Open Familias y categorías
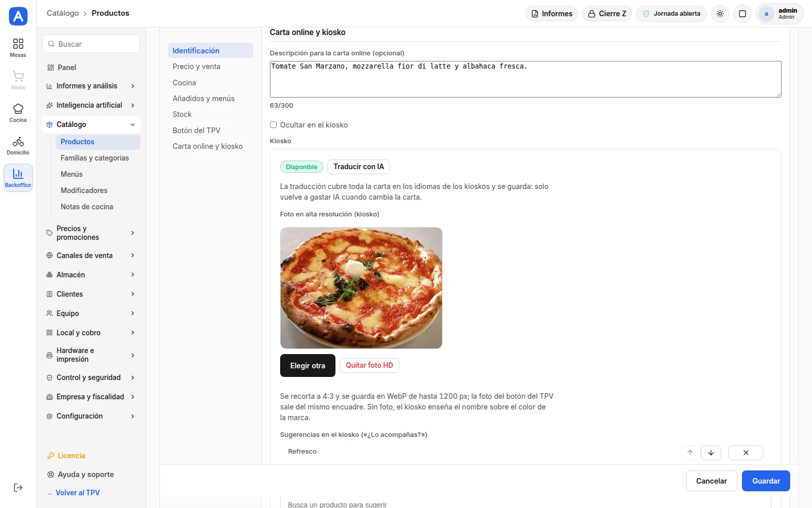Image resolution: width=812 pixels, height=508 pixels. pos(98,158)
